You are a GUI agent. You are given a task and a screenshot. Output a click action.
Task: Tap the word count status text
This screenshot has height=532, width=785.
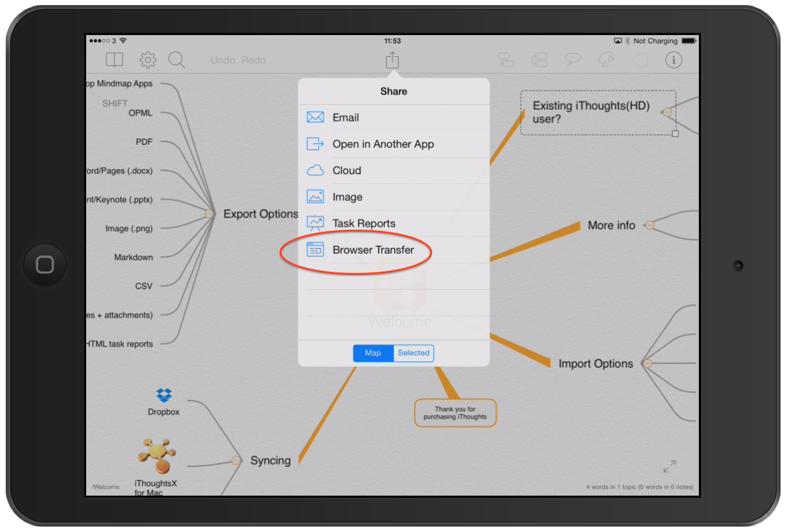click(x=639, y=487)
